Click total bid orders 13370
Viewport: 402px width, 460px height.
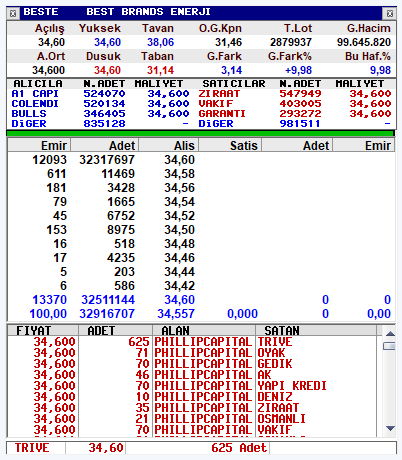click(50, 300)
